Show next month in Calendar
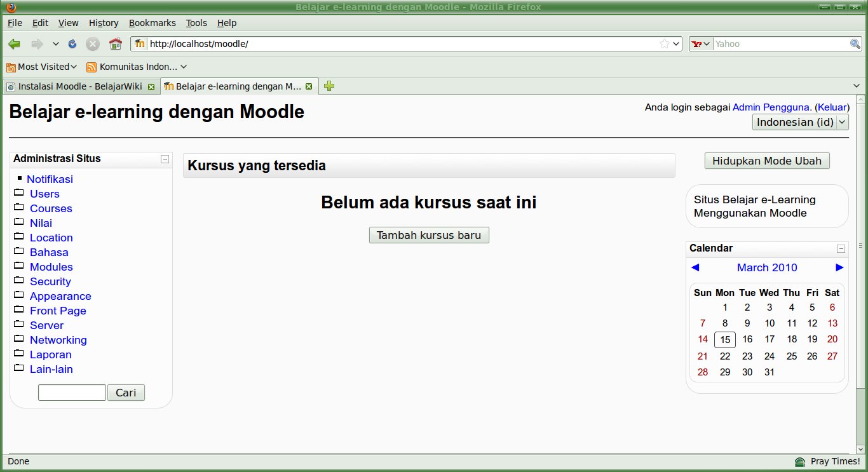Viewport: 868px width, 472px height. click(840, 267)
